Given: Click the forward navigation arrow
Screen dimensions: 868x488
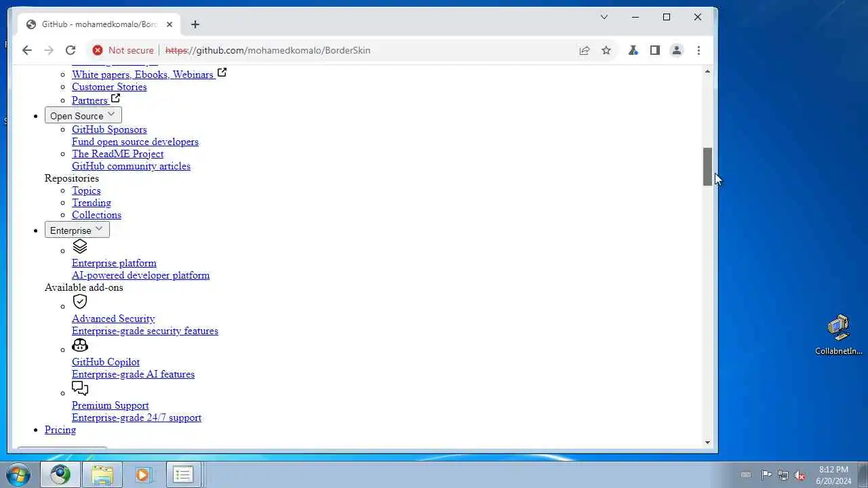Looking at the screenshot, I should pos(48,50).
